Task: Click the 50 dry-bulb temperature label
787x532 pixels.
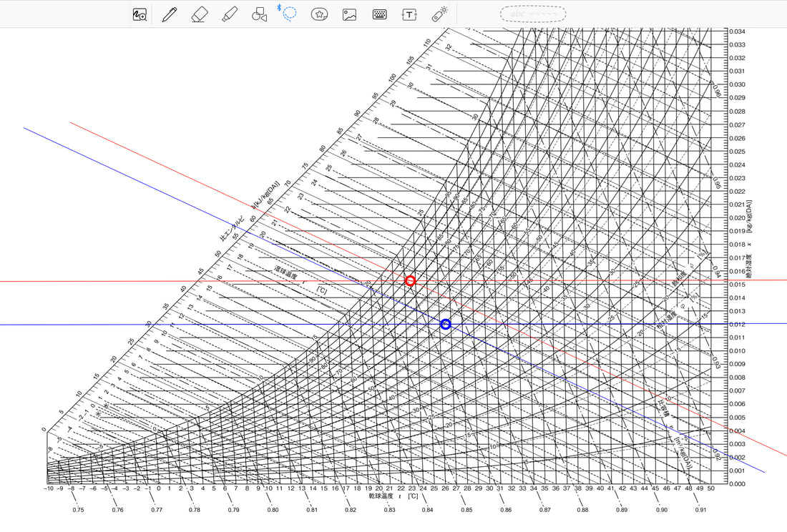Action: click(710, 488)
